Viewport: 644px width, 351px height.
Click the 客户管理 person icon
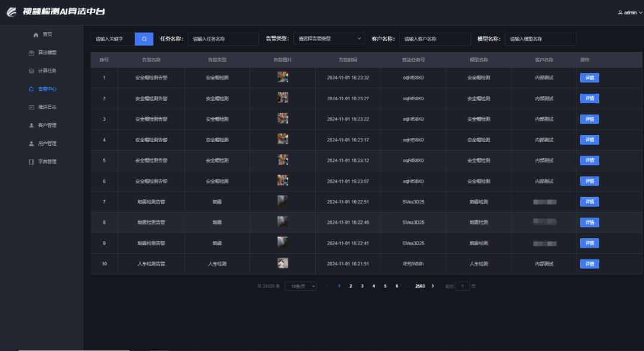point(31,125)
